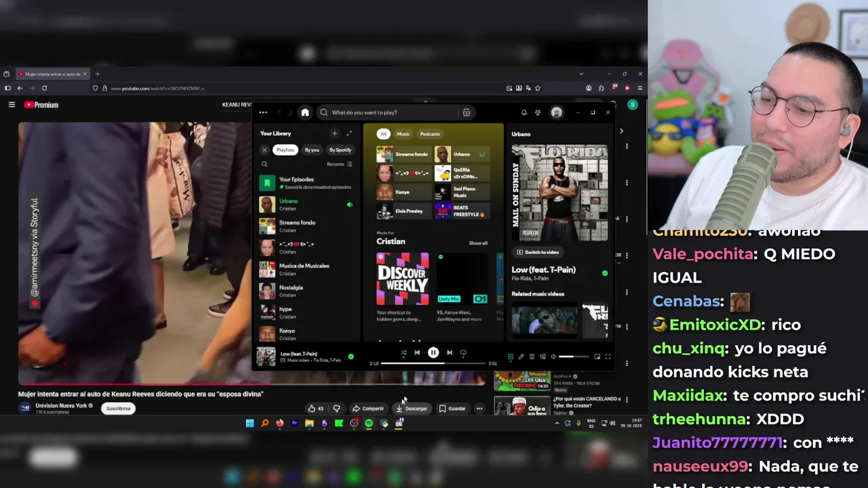Click Suscribirse button on YouTube
This screenshot has height=488, width=868.
click(x=118, y=409)
